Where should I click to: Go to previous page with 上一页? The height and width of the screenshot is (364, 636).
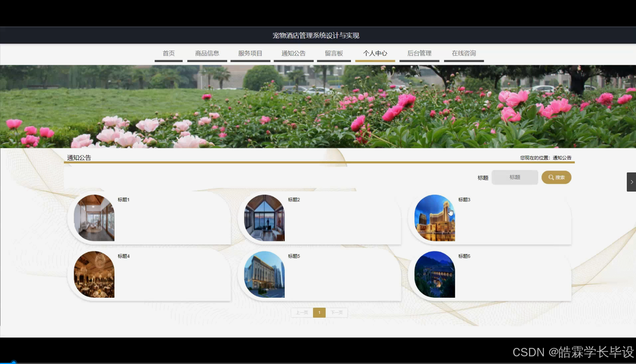click(x=302, y=313)
